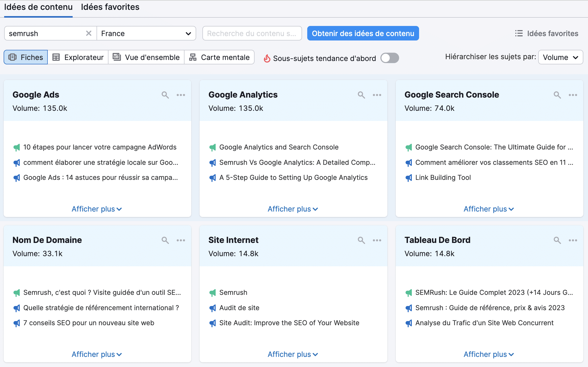Clear the semrush keyword with the X
Viewport: 588px width, 367px height.
coord(89,33)
